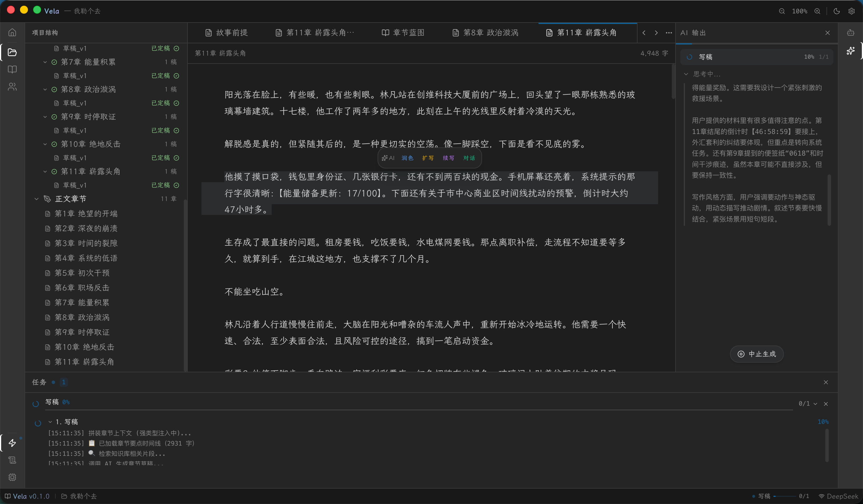Select the tasks lightning icon in sidebar

12,443
